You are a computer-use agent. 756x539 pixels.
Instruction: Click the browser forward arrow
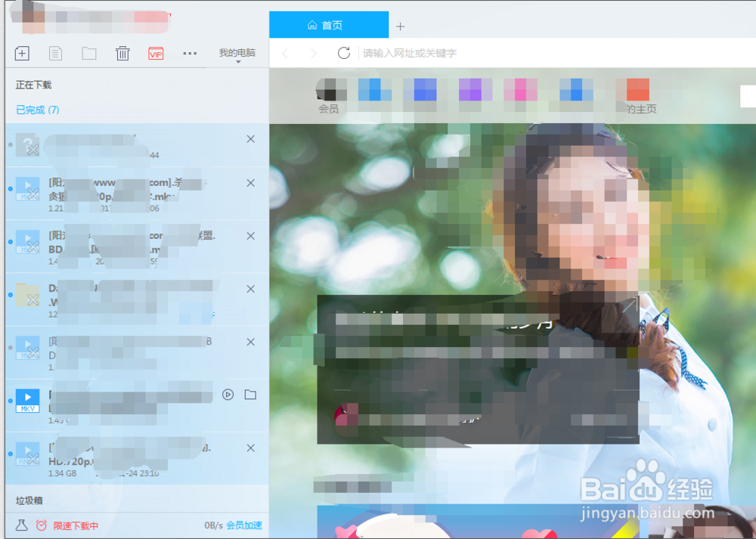click(x=314, y=53)
